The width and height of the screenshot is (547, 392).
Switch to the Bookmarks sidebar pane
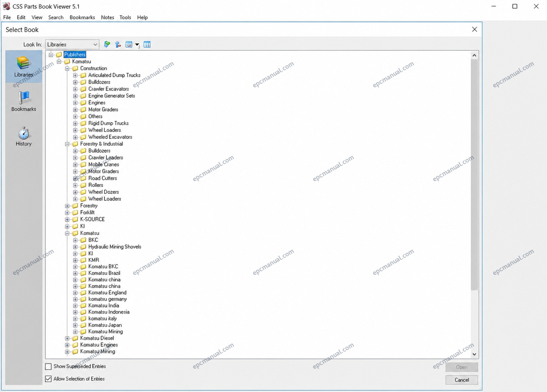pos(23,101)
